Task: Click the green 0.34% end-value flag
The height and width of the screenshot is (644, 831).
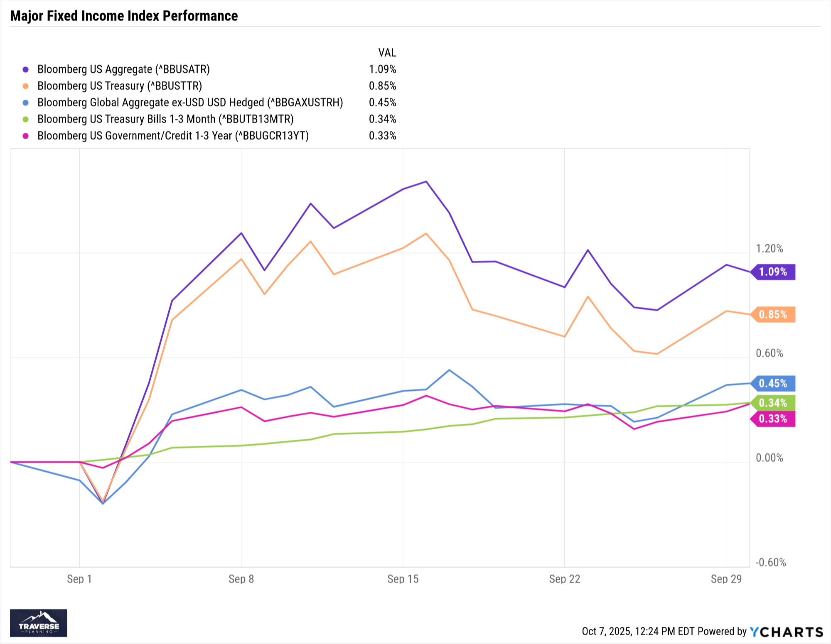Action: [x=773, y=403]
